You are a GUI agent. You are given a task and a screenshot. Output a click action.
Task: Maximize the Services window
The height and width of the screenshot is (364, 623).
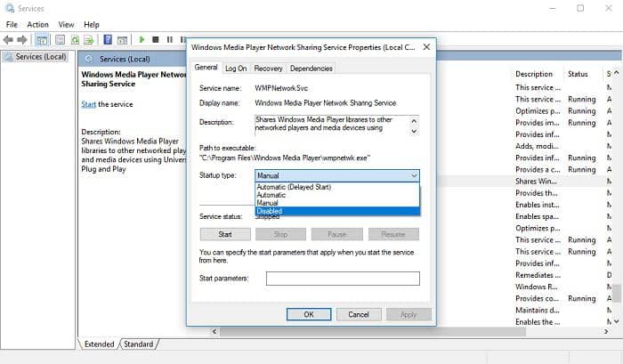(580, 8)
